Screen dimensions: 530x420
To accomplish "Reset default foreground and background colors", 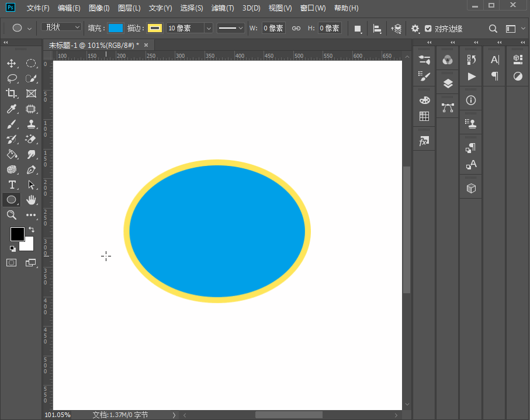I will (12, 249).
